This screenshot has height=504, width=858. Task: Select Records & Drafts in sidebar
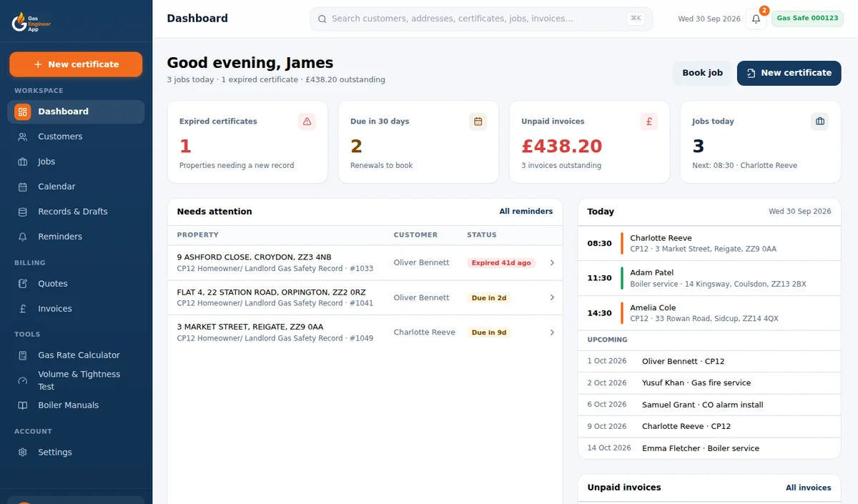76,212
